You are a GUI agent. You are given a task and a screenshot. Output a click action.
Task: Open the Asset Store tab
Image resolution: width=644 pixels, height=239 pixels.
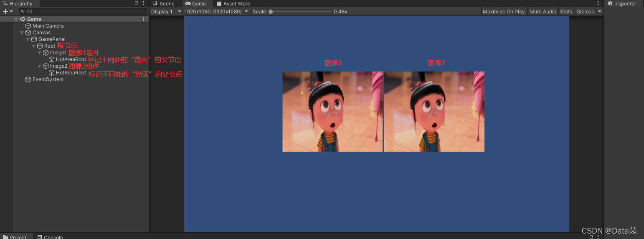[x=233, y=3]
